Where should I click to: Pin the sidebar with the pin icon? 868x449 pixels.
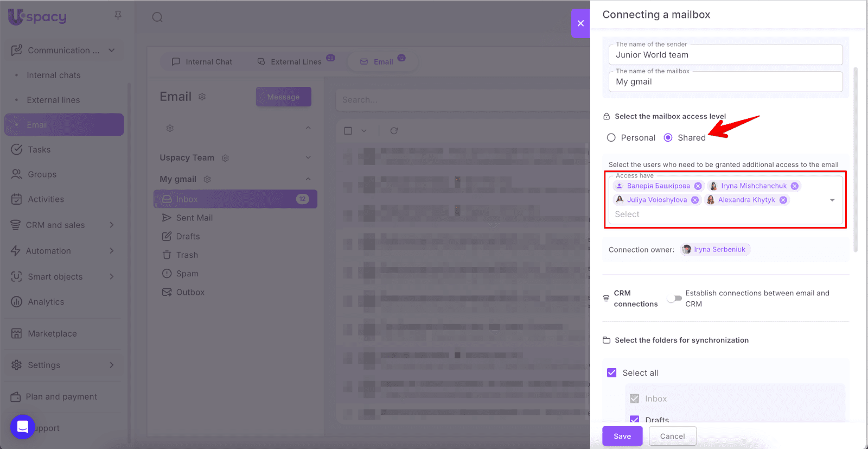click(118, 16)
